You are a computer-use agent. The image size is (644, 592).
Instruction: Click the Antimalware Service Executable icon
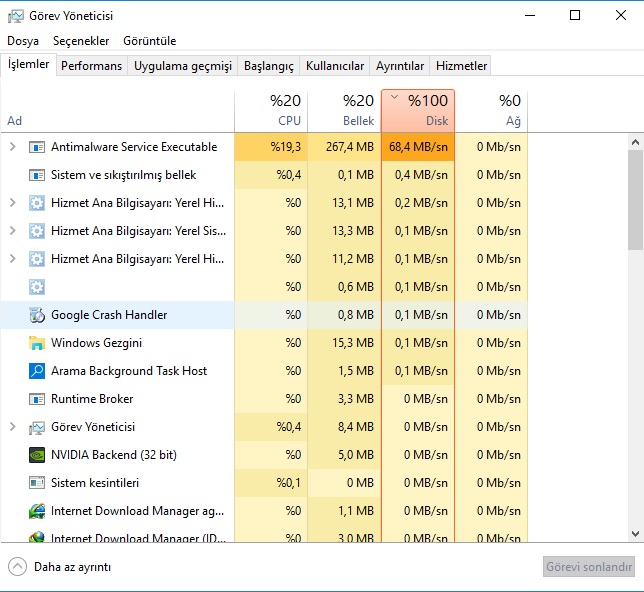click(x=37, y=147)
